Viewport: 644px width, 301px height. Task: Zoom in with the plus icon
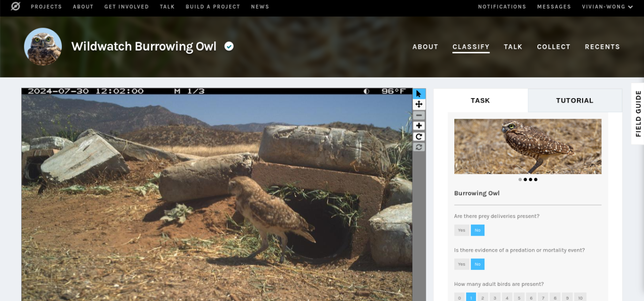tap(419, 126)
